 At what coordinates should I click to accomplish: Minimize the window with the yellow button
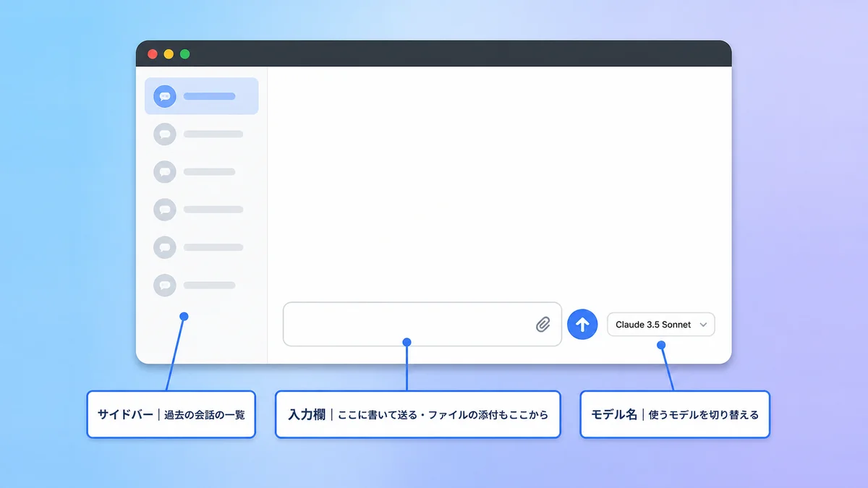coord(169,53)
